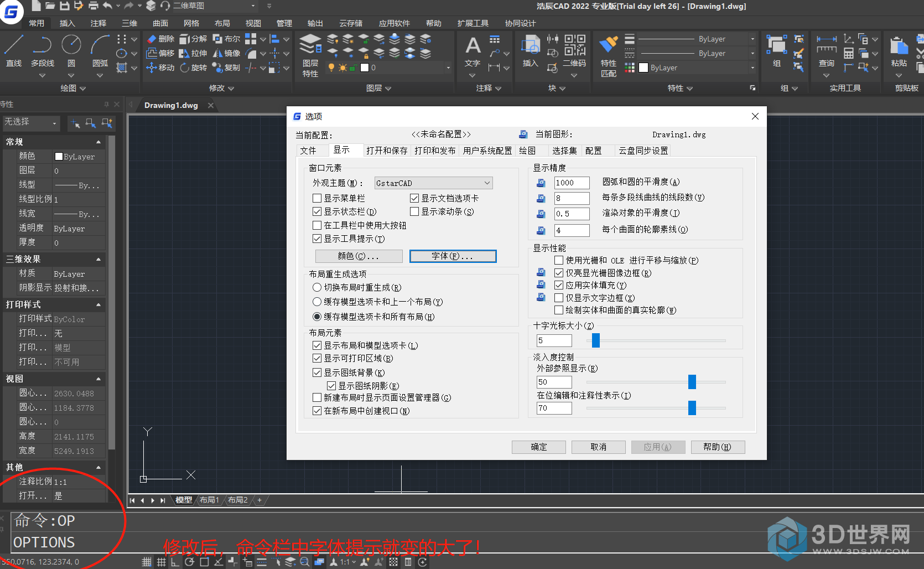Toggle 显示状态栏 checkbox
The width and height of the screenshot is (924, 569).
coord(317,211)
